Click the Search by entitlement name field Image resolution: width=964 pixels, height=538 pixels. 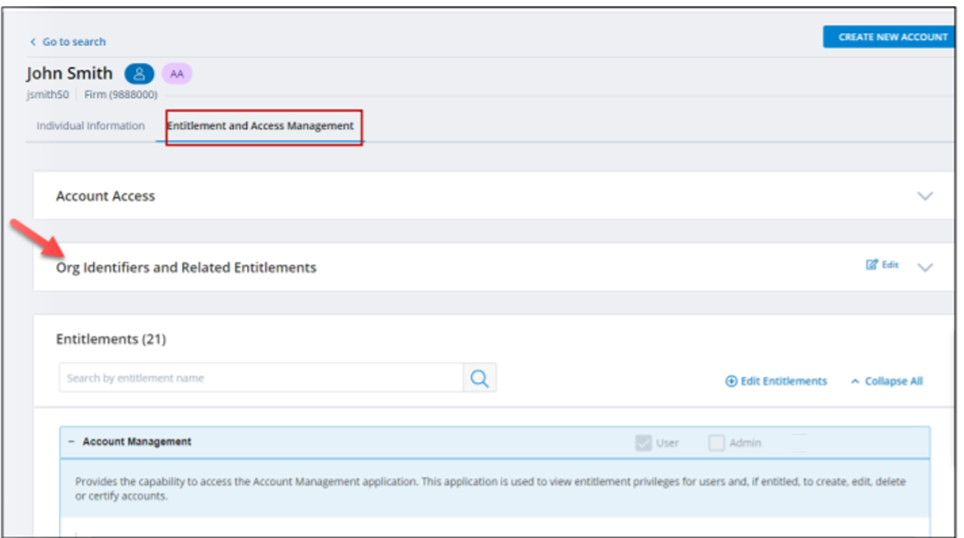[x=260, y=378]
